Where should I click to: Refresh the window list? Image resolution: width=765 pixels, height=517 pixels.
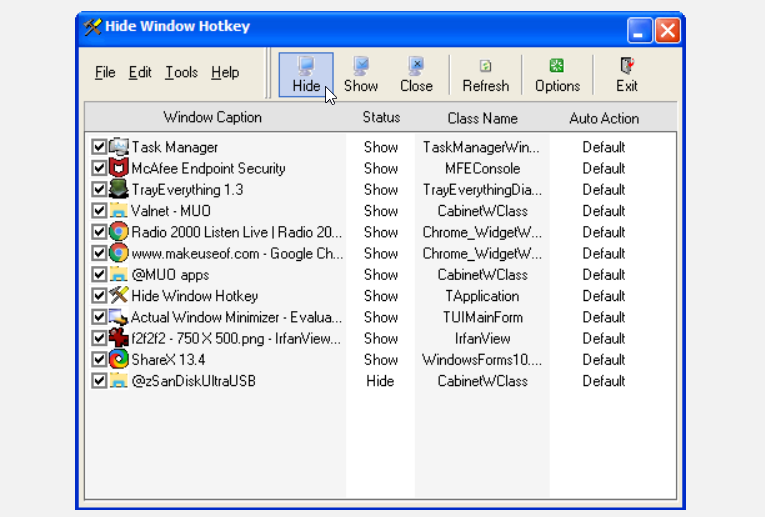coord(485,75)
